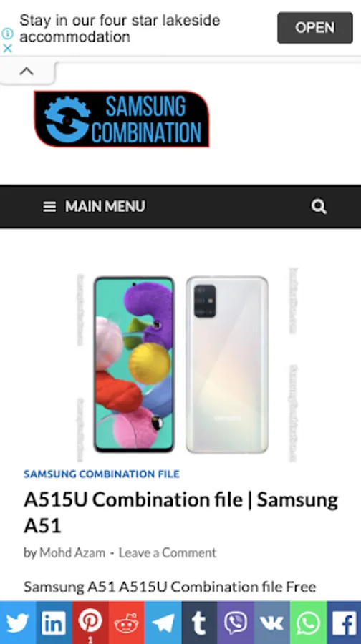Send the page through Telegram

tap(163, 623)
